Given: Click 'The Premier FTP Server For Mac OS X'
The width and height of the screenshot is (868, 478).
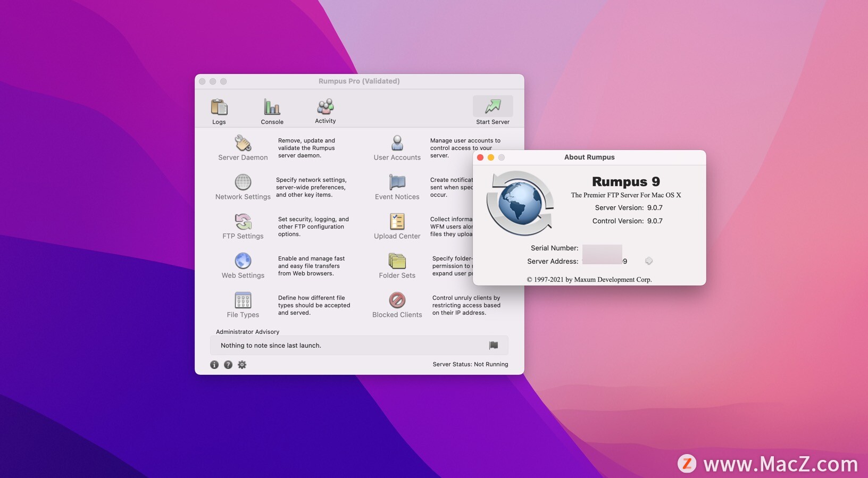Looking at the screenshot, I should [x=626, y=195].
